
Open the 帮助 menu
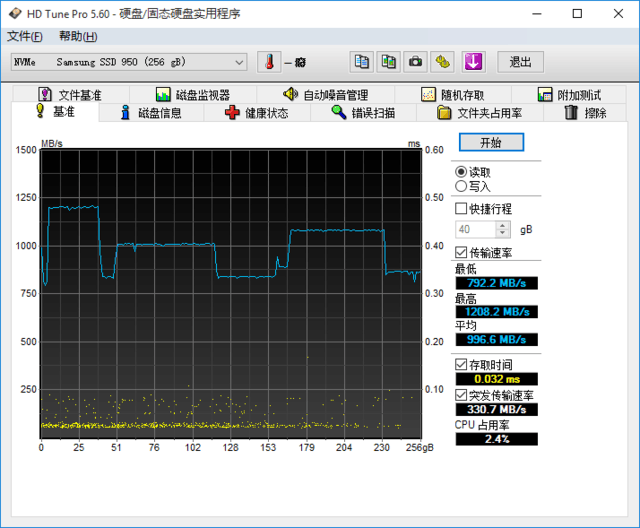pyautogui.click(x=78, y=37)
